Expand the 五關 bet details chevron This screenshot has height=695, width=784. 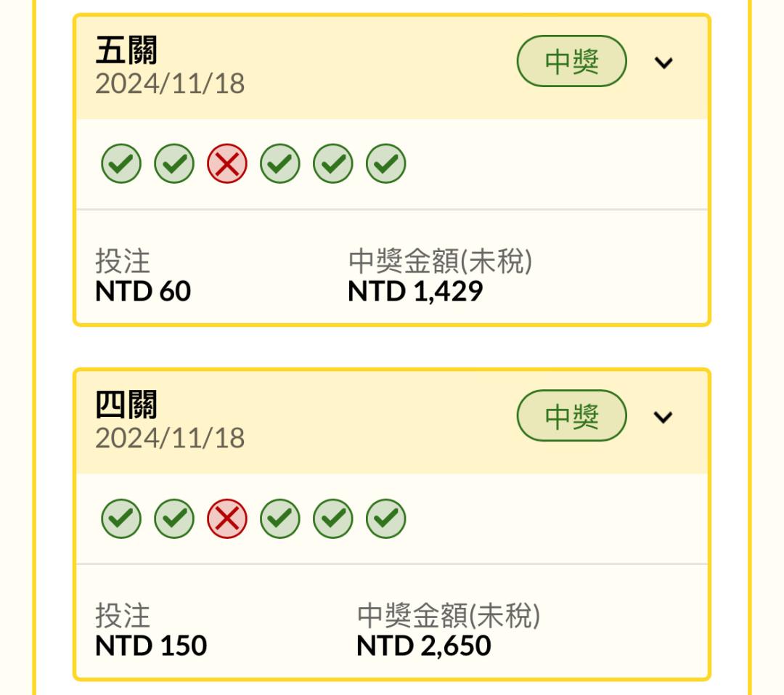coord(663,62)
